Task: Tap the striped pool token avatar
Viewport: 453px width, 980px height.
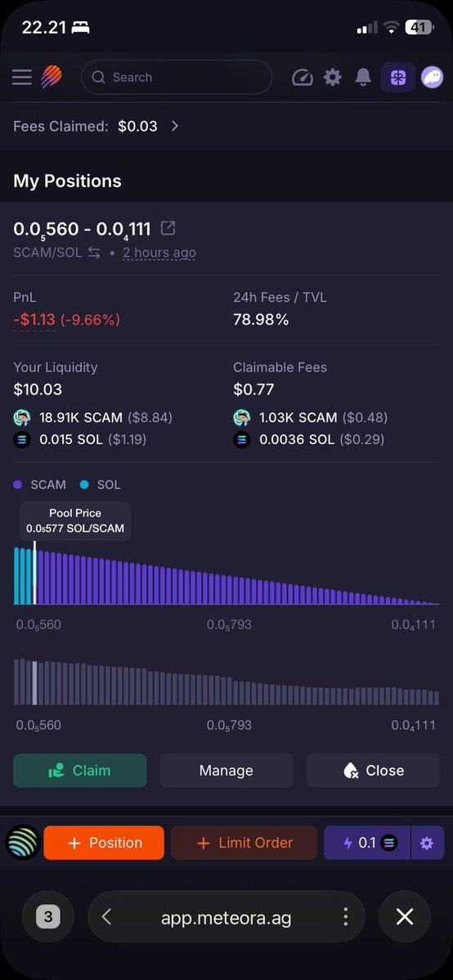Action: click(23, 844)
